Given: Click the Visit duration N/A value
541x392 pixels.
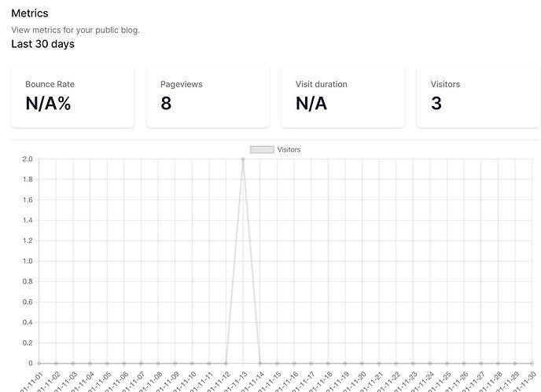Looking at the screenshot, I should [311, 103].
